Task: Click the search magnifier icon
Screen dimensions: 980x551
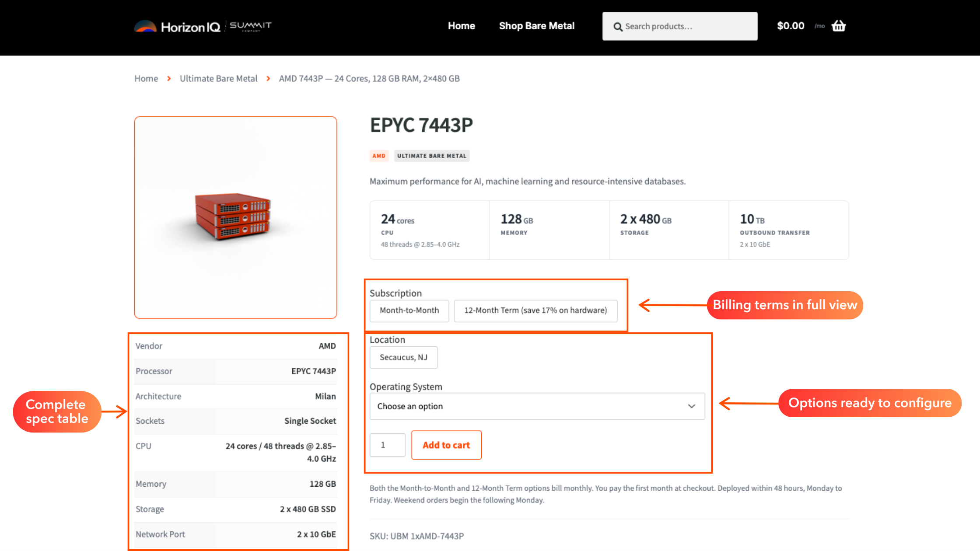Action: click(618, 27)
